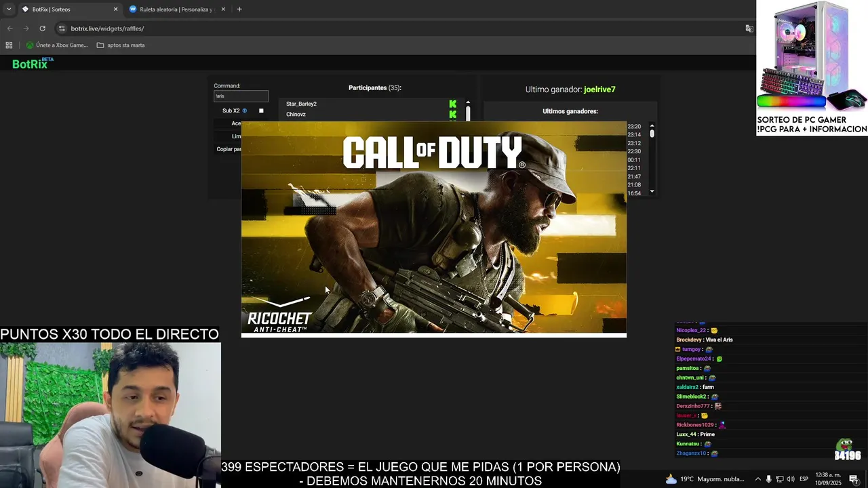The width and height of the screenshot is (868, 488).
Task: Click the crown badge beside tumgoy
Action: (x=678, y=350)
